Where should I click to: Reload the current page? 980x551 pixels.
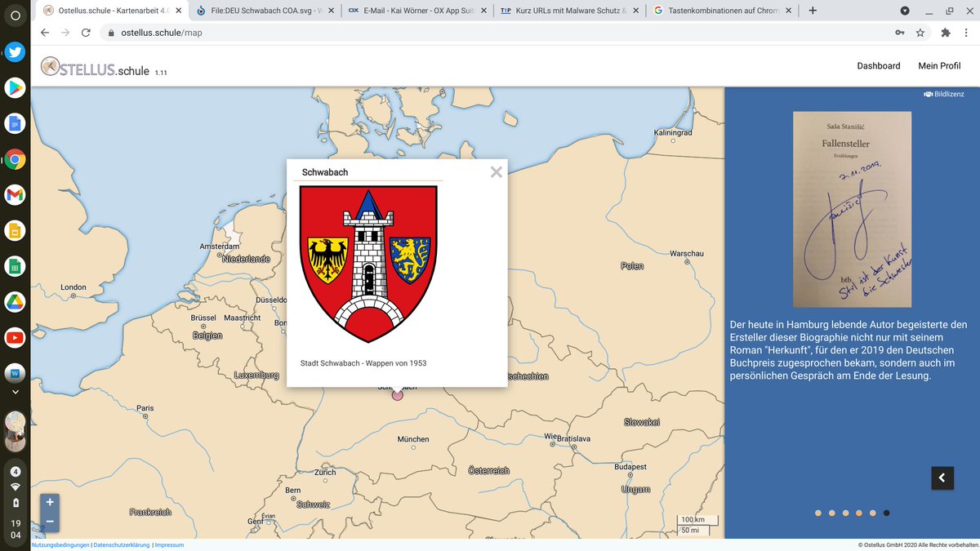pos(86,33)
